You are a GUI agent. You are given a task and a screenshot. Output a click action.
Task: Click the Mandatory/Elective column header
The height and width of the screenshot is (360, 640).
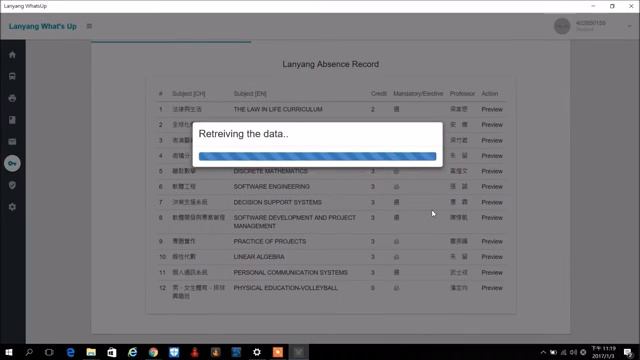point(418,93)
